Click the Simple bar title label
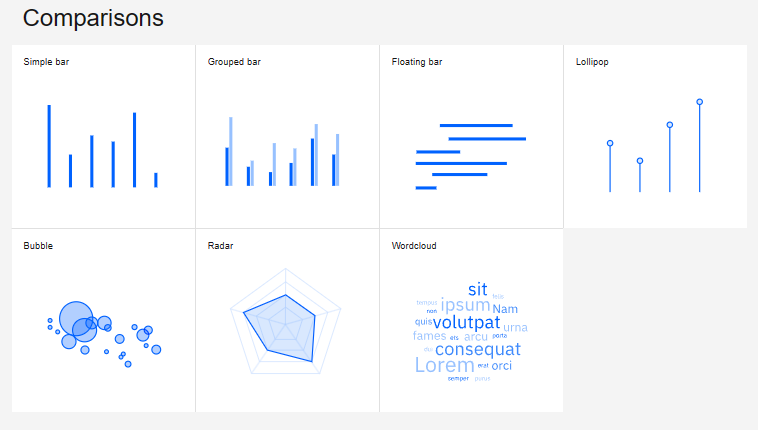Viewport: 758px width, 430px height. click(x=46, y=62)
